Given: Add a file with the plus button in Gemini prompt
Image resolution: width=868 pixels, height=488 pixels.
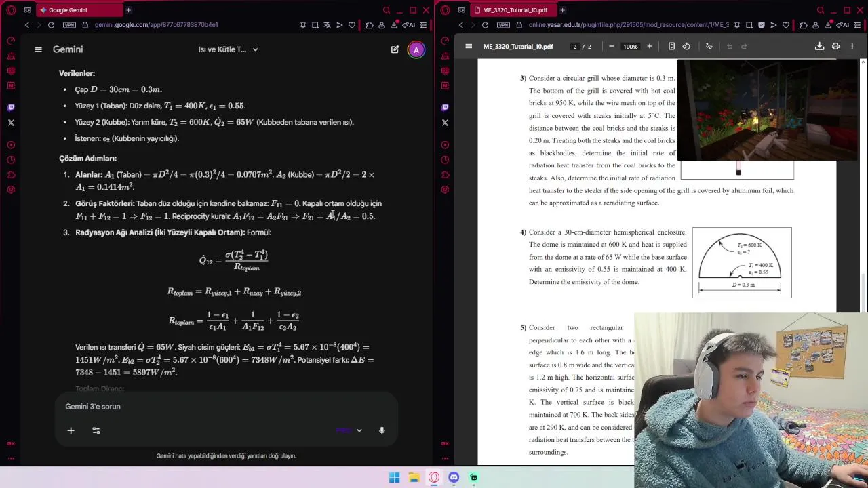Looking at the screenshot, I should pyautogui.click(x=71, y=430).
